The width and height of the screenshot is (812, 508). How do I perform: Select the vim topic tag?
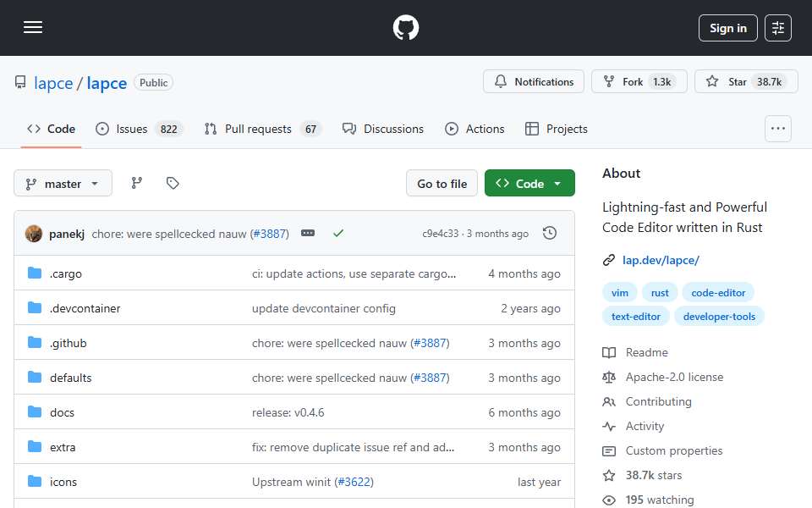click(619, 293)
